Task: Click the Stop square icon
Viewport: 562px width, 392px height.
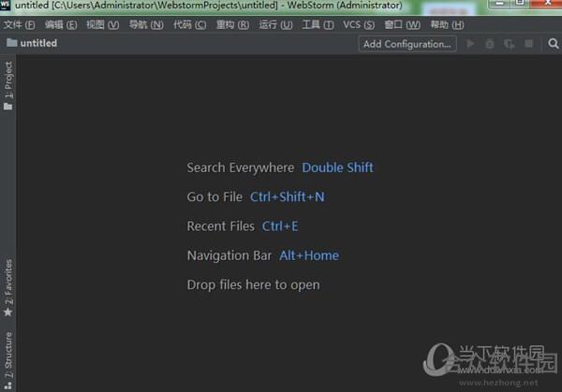Action: click(x=528, y=44)
